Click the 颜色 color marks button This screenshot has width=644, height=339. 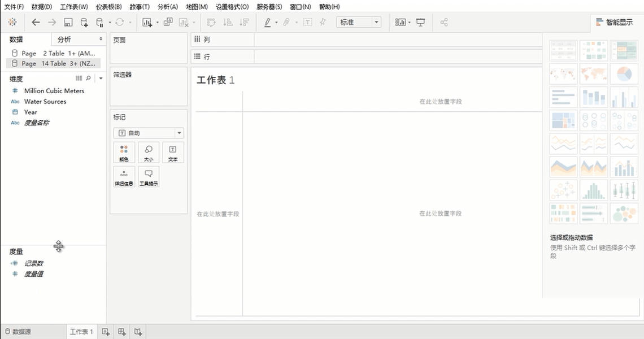click(124, 153)
